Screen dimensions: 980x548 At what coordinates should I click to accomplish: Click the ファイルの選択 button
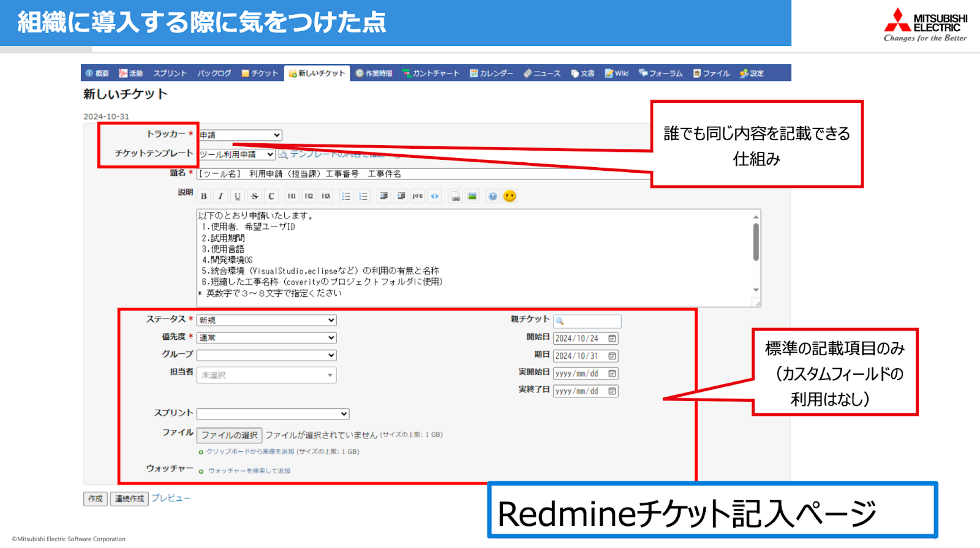[230, 435]
